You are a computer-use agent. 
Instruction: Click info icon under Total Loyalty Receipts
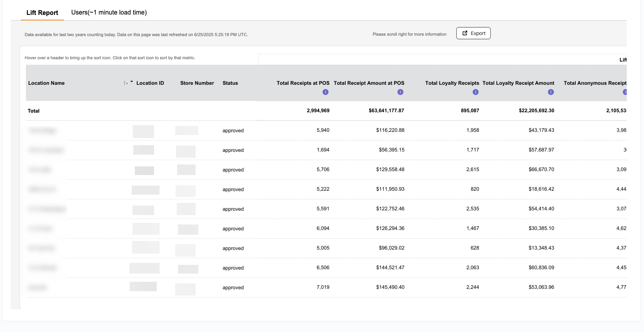point(475,92)
